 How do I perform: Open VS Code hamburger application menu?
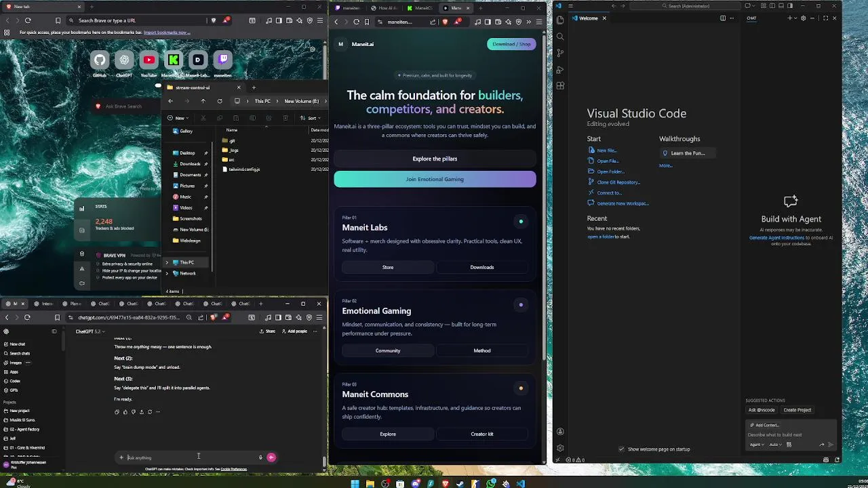coord(570,6)
